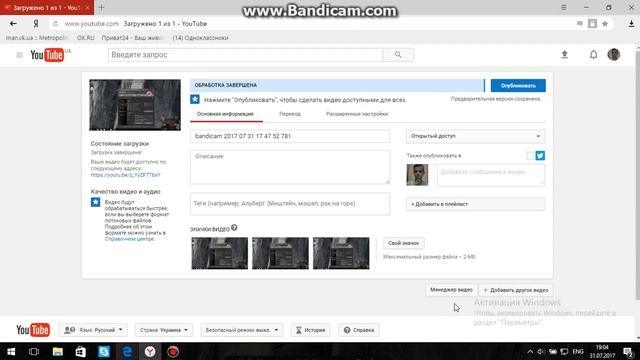
Task: Expand Язык: Русский language dropdown
Action: point(93,330)
